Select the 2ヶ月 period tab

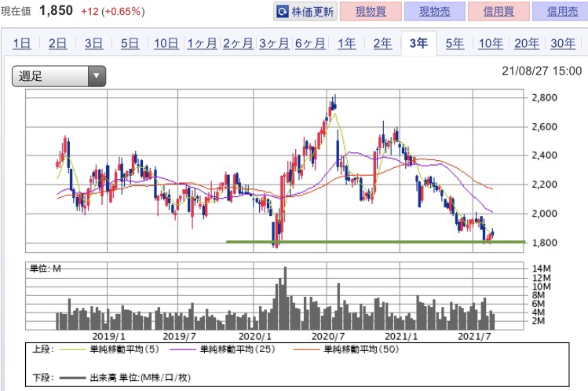click(x=238, y=43)
